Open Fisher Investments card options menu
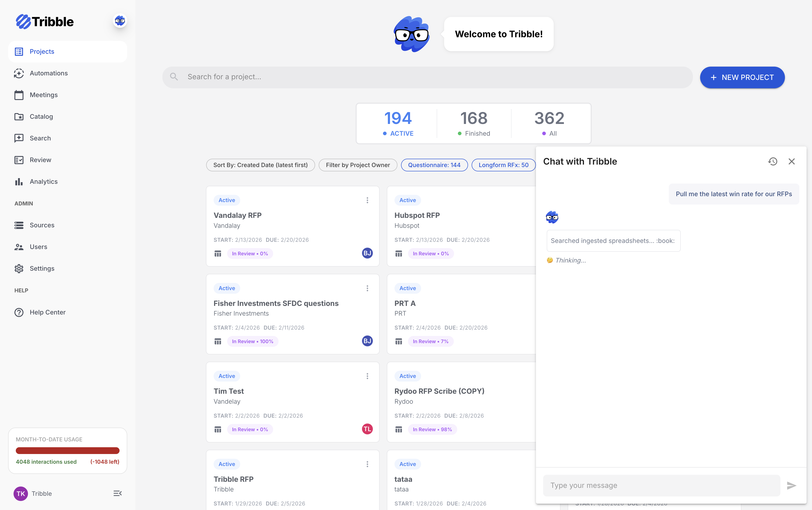 click(x=367, y=288)
